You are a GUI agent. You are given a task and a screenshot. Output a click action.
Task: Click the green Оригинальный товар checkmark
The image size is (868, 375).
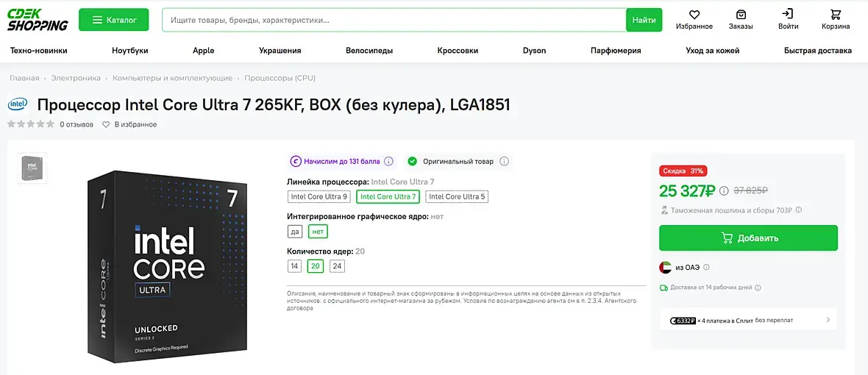412,162
